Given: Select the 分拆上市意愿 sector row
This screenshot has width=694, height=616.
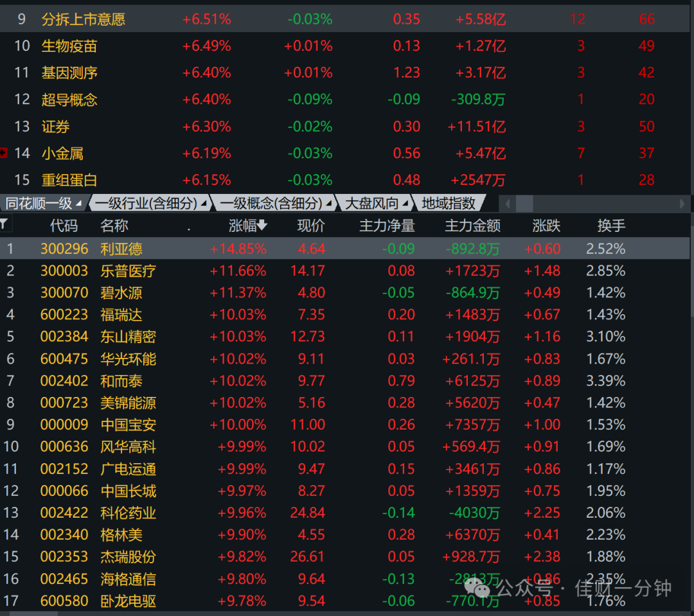Looking at the screenshot, I should click(345, 19).
